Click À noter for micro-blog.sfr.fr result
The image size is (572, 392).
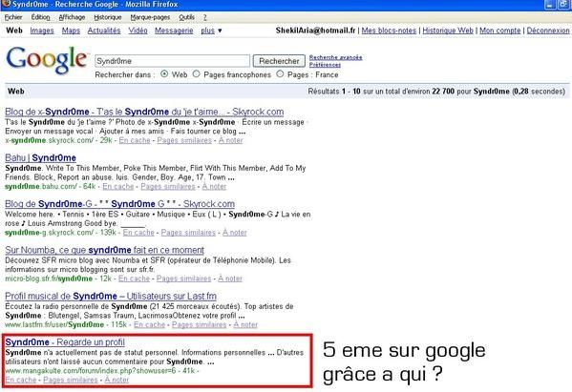coord(230,279)
